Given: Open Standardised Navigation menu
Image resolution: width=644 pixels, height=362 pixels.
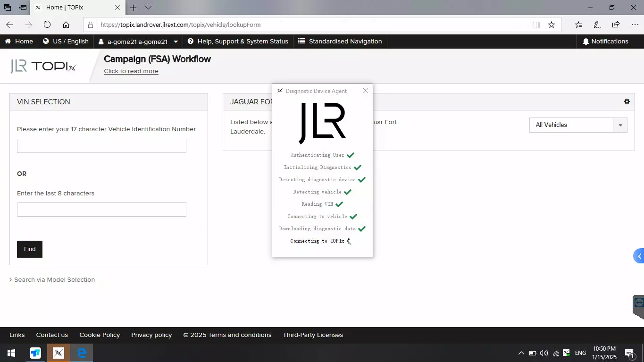Looking at the screenshot, I should tap(340, 42).
